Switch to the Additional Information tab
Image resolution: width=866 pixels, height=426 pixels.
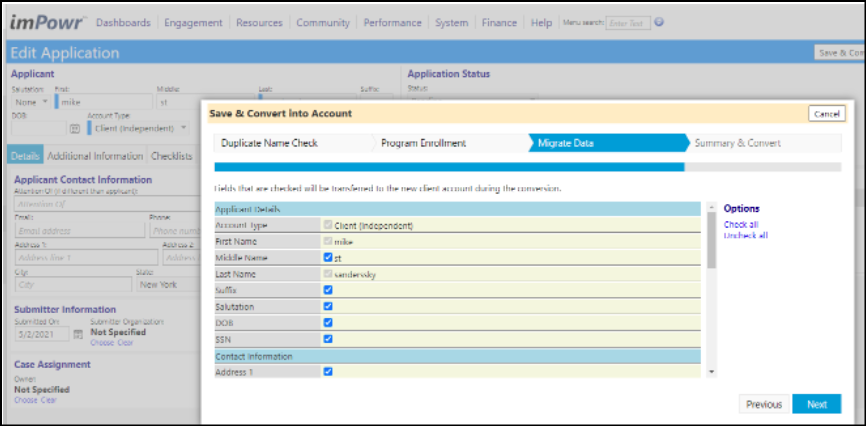point(95,156)
